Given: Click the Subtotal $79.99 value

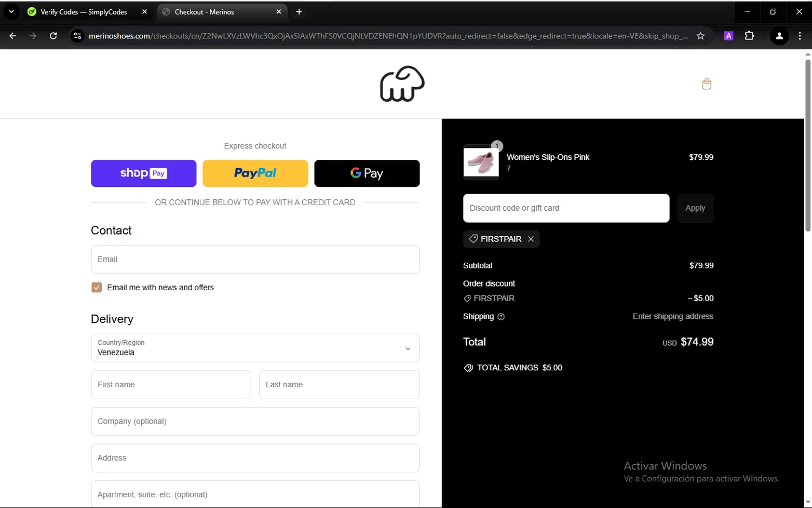Looking at the screenshot, I should 701,265.
